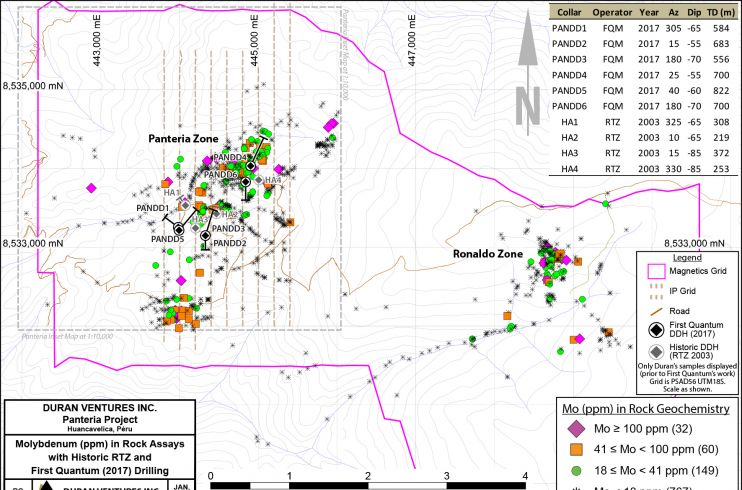Viewport: 742px width, 490px height.
Task: Click the scale bar number 4
Action: pyautogui.click(x=525, y=476)
